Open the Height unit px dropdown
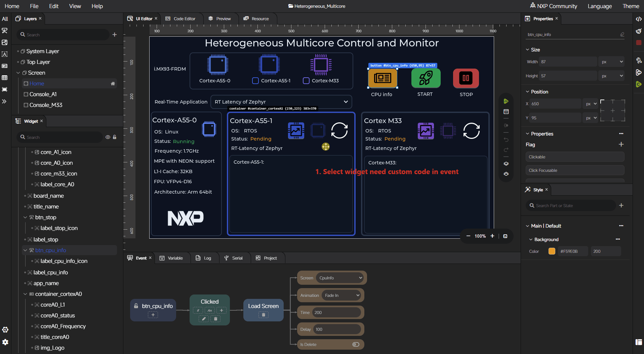The image size is (644, 354). pos(611,76)
